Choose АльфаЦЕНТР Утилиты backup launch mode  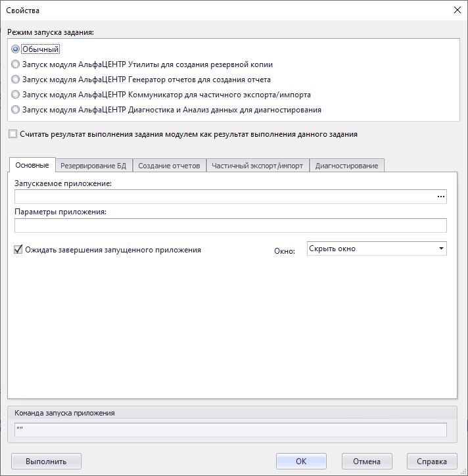(16, 64)
